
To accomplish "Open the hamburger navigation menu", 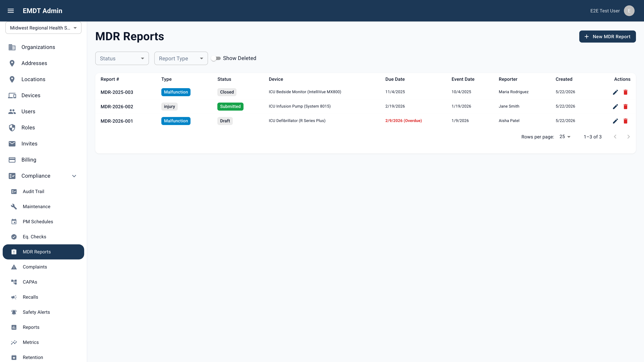I will 11,11.
